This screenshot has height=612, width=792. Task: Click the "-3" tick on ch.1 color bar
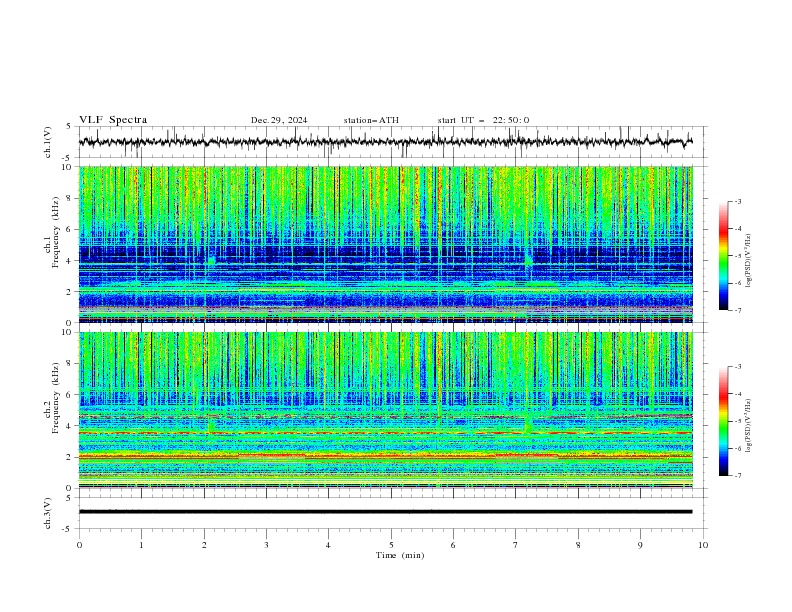(738, 201)
